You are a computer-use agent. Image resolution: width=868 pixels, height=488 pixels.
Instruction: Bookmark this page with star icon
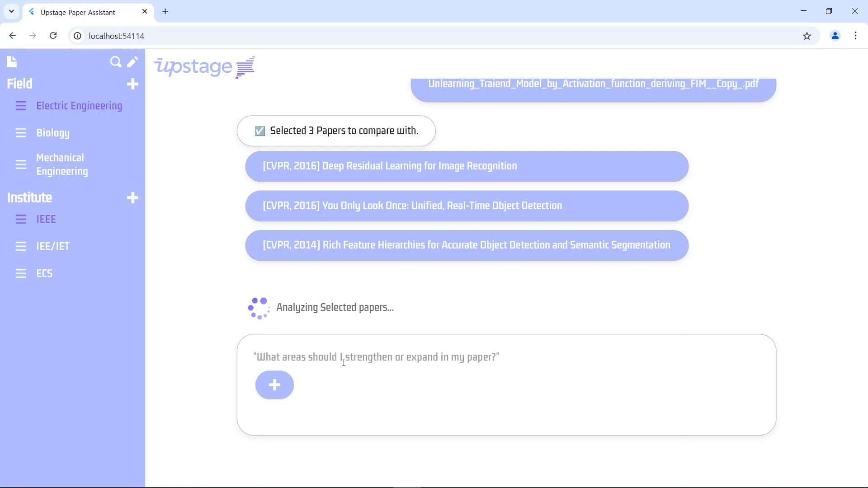(x=807, y=36)
